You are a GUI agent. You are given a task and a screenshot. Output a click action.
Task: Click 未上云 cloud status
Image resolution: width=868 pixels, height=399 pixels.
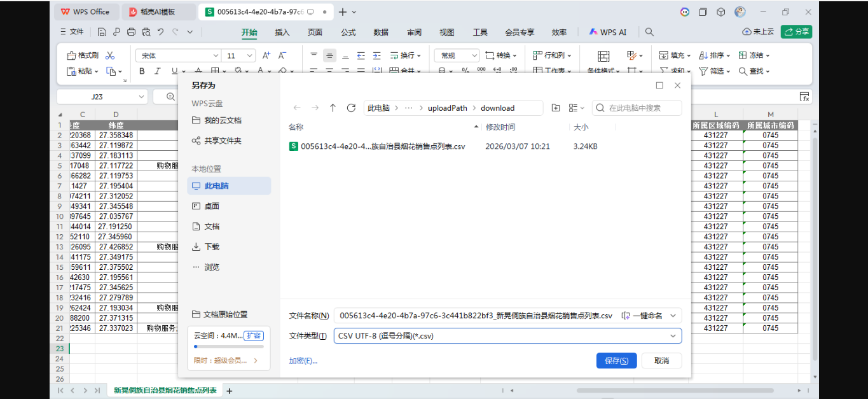(758, 32)
